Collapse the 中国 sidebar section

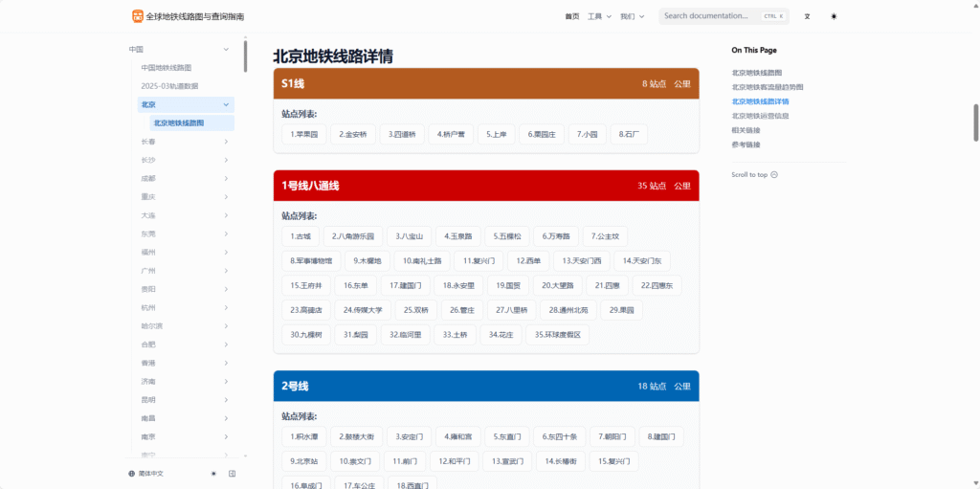pyautogui.click(x=226, y=49)
